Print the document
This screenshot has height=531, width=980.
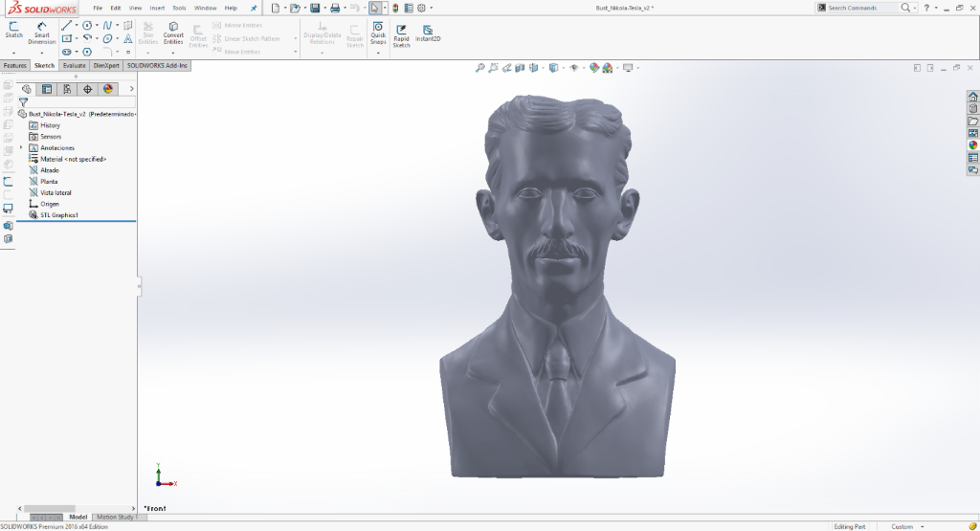[335, 8]
